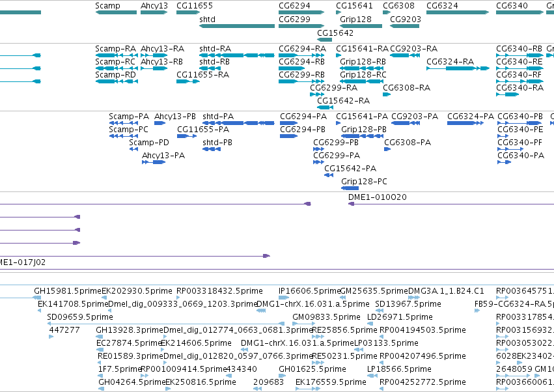Select the 209683 feature label

[268, 382]
